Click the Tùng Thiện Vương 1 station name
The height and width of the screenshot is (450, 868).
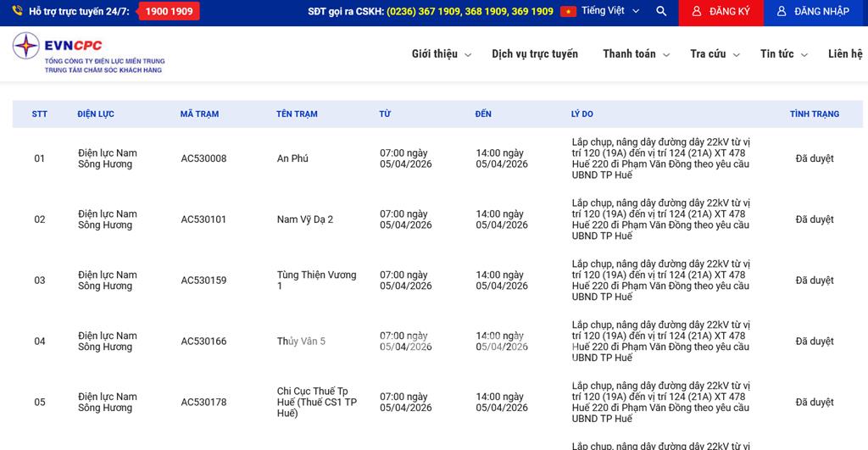[x=316, y=281]
